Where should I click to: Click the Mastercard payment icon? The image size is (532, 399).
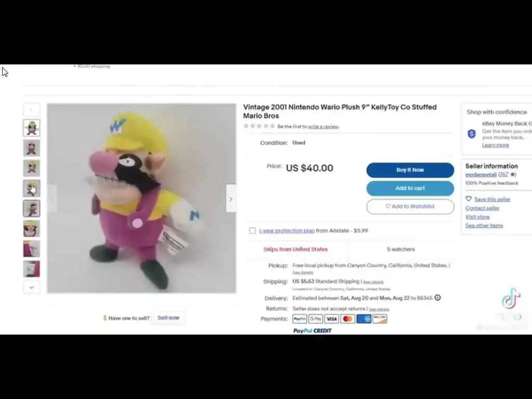[x=348, y=319]
